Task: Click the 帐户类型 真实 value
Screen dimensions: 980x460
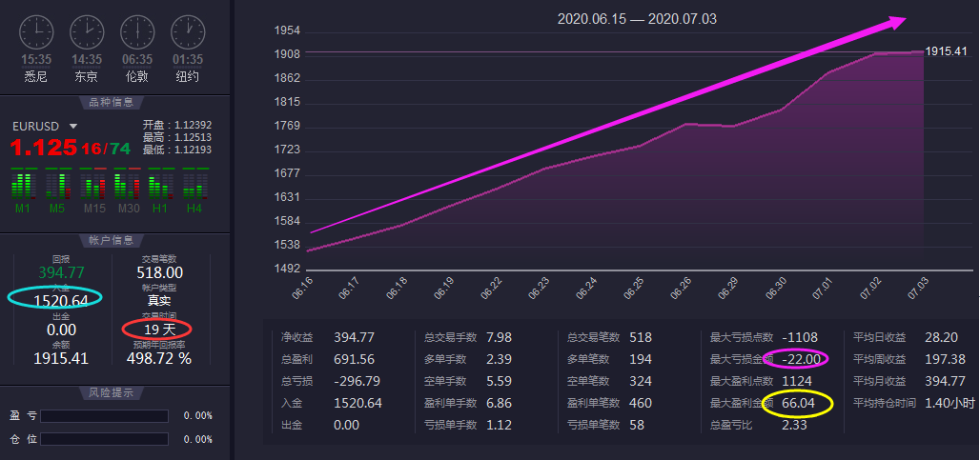Action: (x=159, y=301)
